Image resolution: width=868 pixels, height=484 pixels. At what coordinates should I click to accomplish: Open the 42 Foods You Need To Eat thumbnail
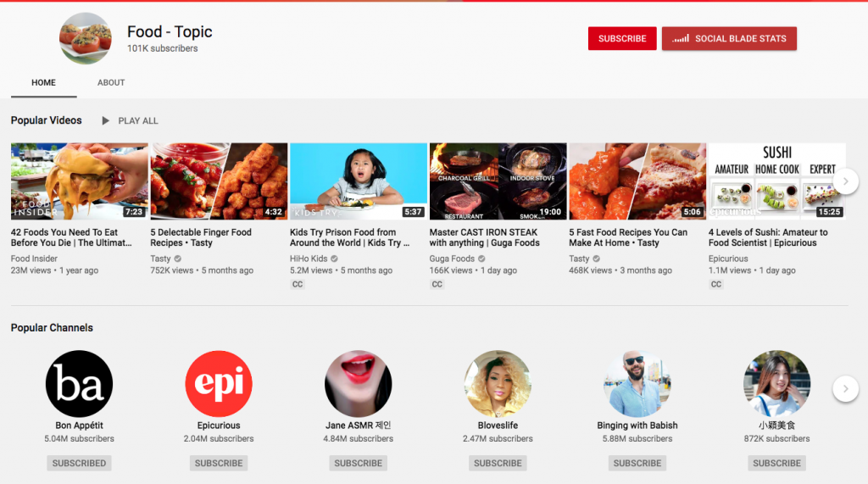pyautogui.click(x=79, y=181)
